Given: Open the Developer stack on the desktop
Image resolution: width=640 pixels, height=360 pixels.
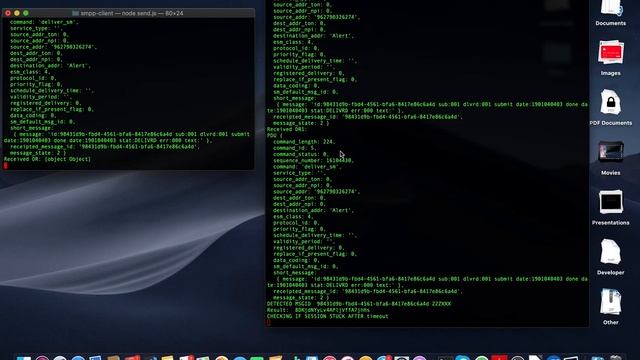Looking at the screenshot, I should [x=611, y=251].
